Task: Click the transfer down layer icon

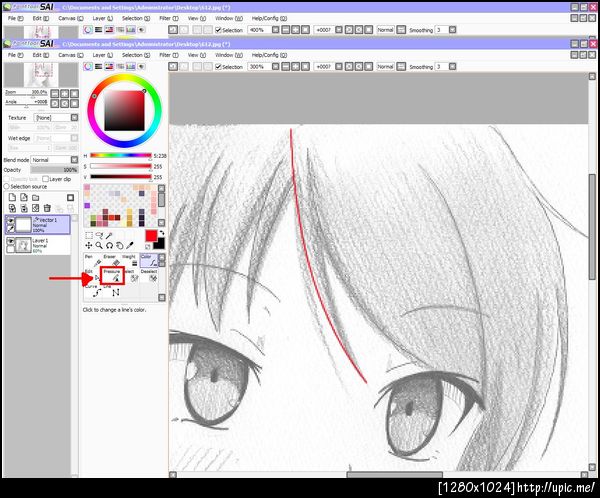Action: pos(12,208)
